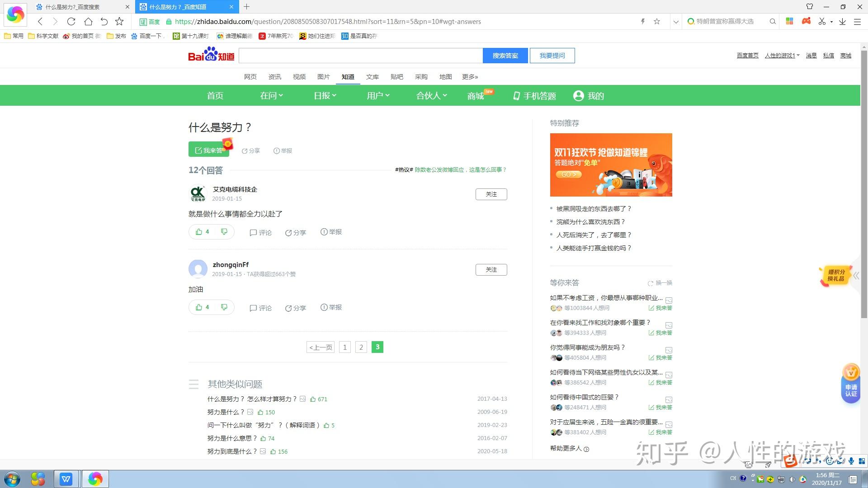Viewport: 868px width, 488px height.
Task: Open the 双11狂欢节 promotional banner
Action: coord(611,165)
